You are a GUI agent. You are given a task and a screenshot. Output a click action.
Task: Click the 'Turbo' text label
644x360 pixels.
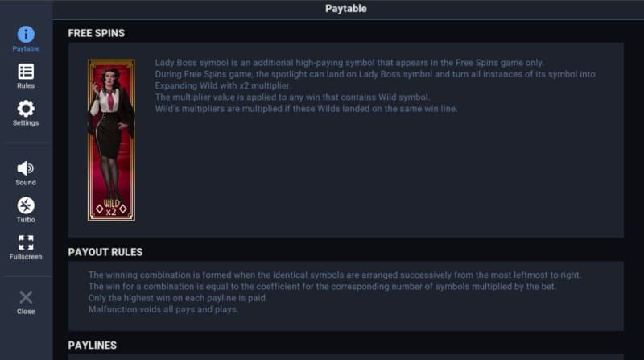(x=26, y=220)
